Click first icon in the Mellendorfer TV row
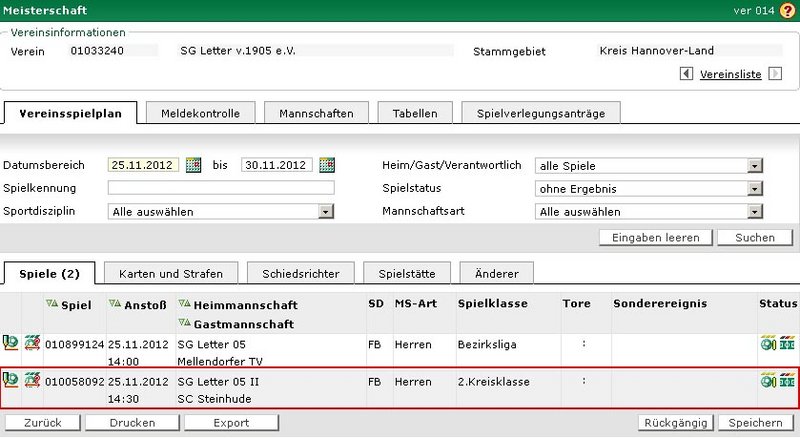The height and width of the screenshot is (438, 800). tap(11, 345)
